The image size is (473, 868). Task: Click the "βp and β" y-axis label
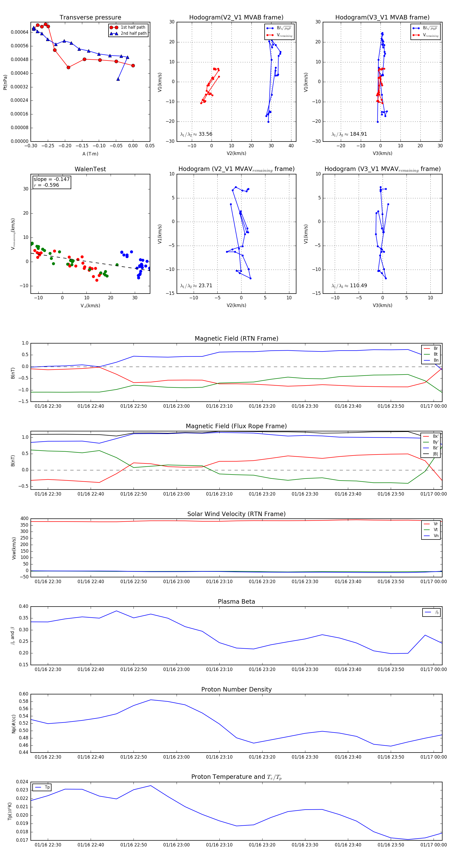[x=13, y=636]
